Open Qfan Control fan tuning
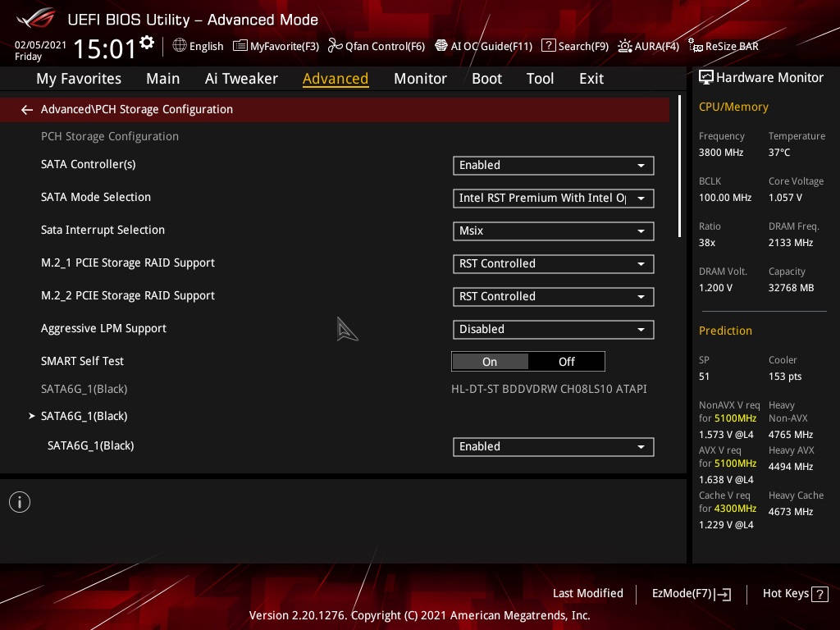This screenshot has width=840, height=630. tap(376, 46)
